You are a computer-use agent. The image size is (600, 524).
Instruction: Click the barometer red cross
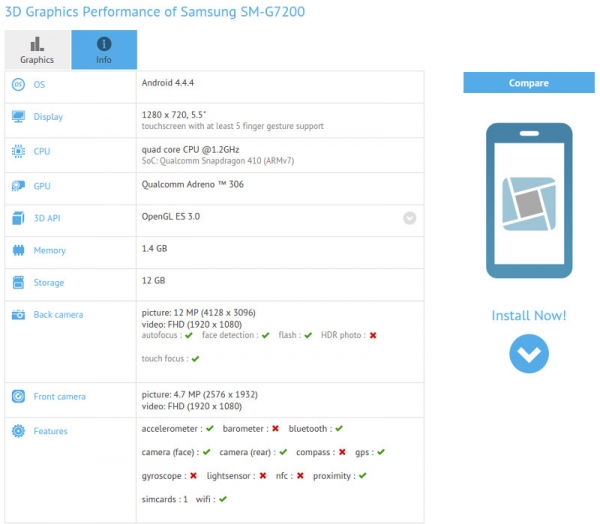pyautogui.click(x=275, y=429)
